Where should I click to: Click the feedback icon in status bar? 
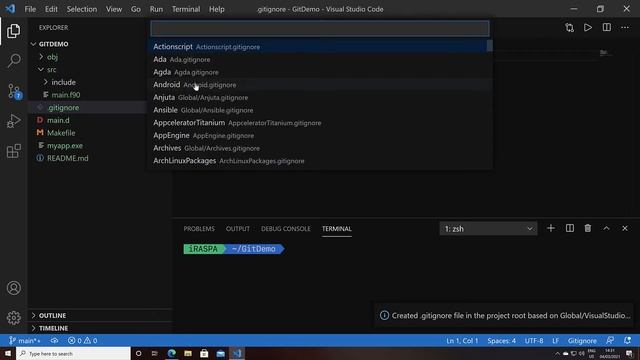click(x=610, y=340)
